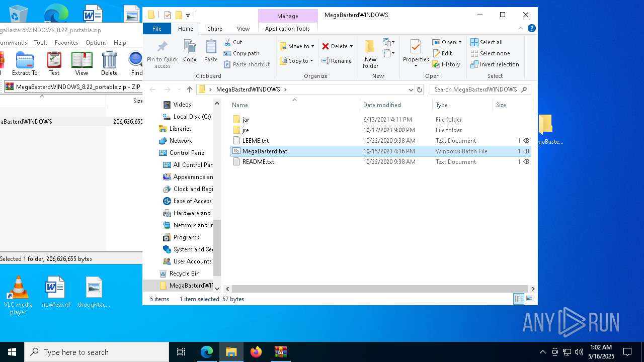Click the Paste ribbon icon
The width and height of the screenshot is (644, 362).
(x=211, y=51)
